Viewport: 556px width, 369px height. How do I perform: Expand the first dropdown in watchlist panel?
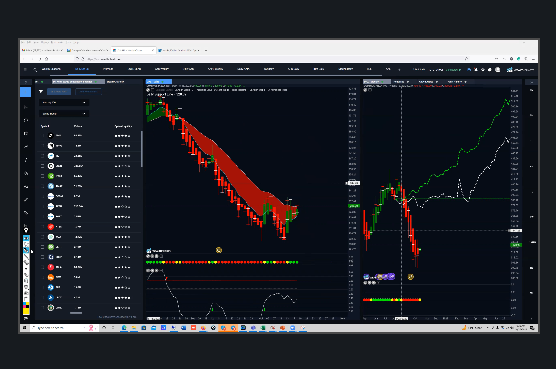tap(64, 102)
